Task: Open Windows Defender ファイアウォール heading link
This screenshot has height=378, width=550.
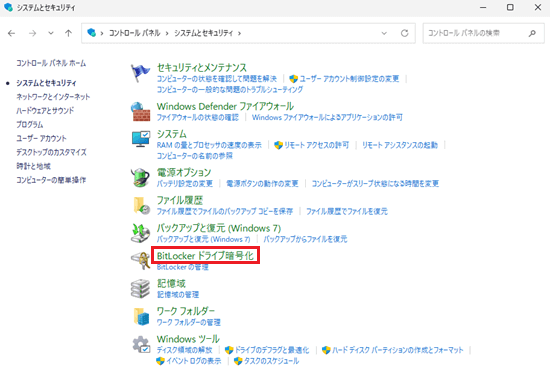Action: (x=225, y=106)
